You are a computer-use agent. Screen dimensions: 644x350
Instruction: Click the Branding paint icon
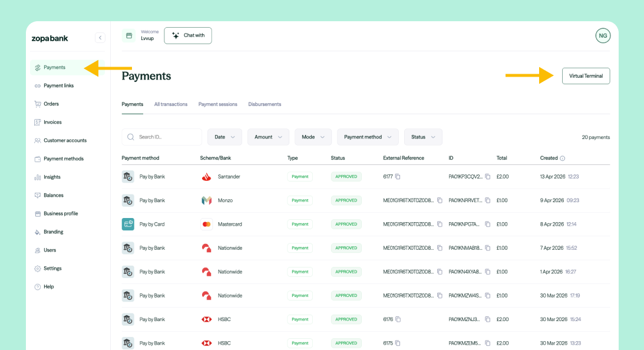[37, 232]
